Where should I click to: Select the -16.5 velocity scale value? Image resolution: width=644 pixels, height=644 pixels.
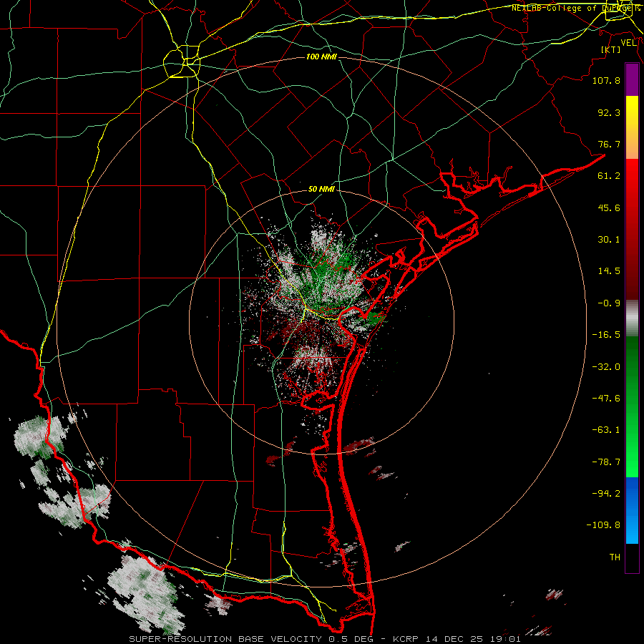pyautogui.click(x=606, y=335)
